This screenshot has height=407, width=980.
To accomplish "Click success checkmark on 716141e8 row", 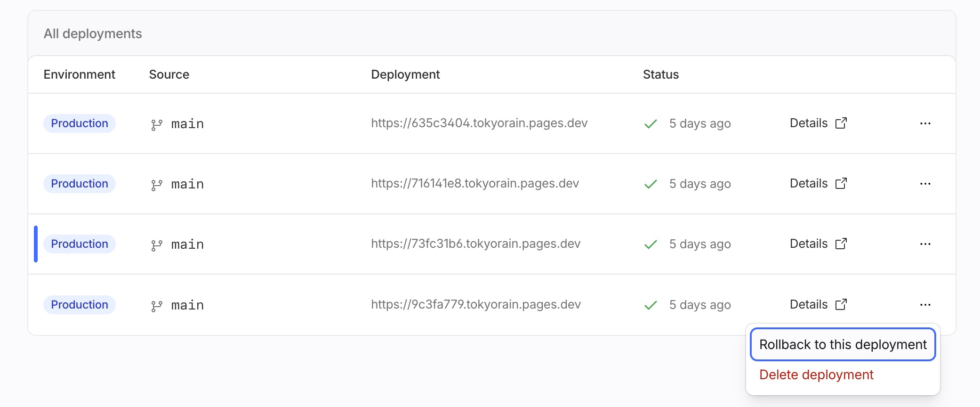I will tap(651, 184).
